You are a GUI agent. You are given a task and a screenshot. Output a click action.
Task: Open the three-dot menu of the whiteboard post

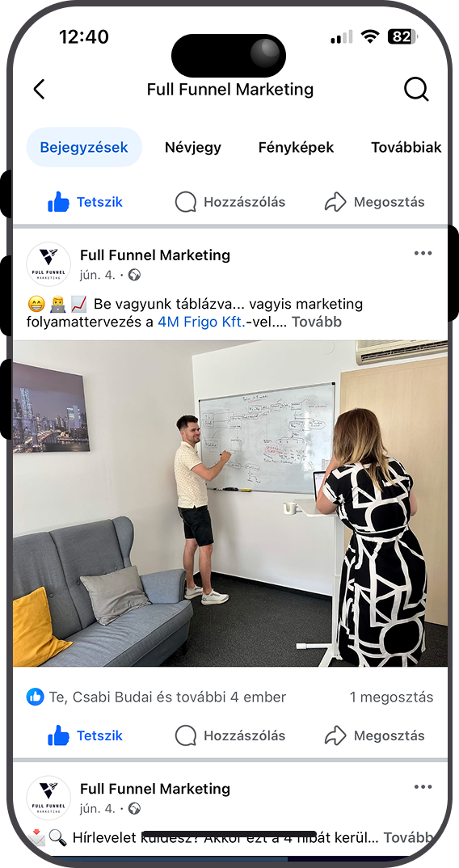[423, 254]
